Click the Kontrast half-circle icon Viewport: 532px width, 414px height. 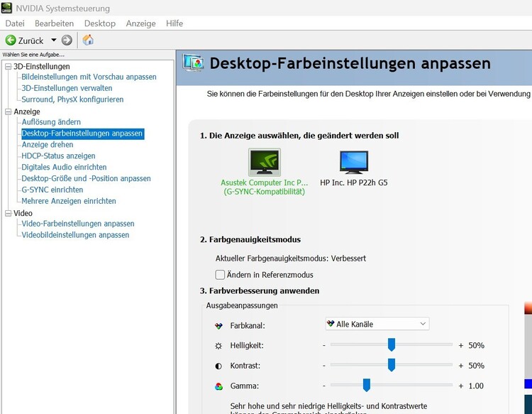click(218, 366)
